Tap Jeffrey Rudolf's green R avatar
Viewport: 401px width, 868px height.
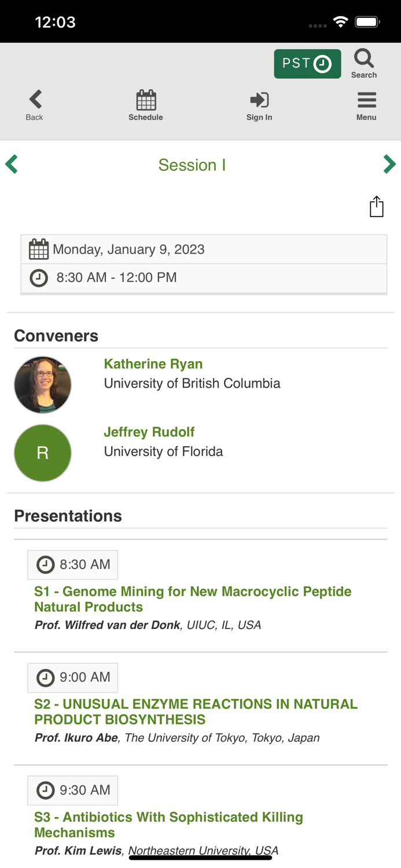coord(43,453)
